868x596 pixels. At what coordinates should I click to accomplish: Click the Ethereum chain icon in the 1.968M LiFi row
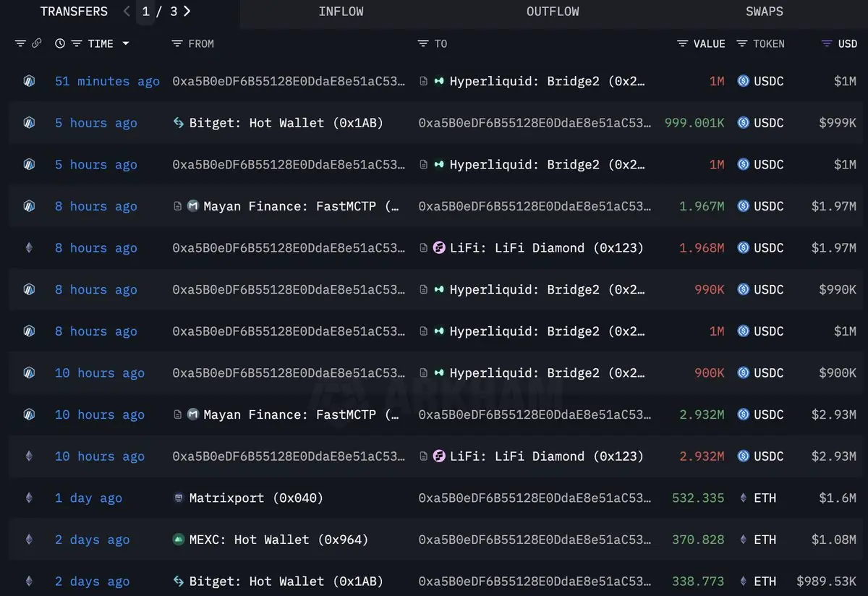(29, 248)
